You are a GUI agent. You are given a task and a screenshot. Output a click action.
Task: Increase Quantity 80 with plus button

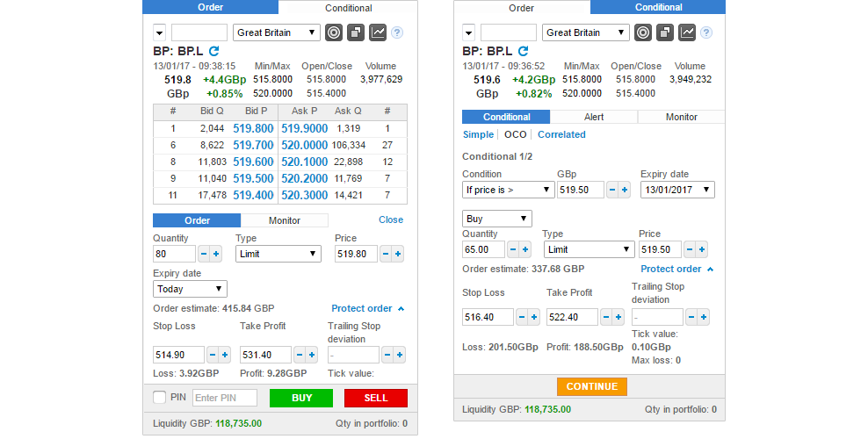[216, 254]
